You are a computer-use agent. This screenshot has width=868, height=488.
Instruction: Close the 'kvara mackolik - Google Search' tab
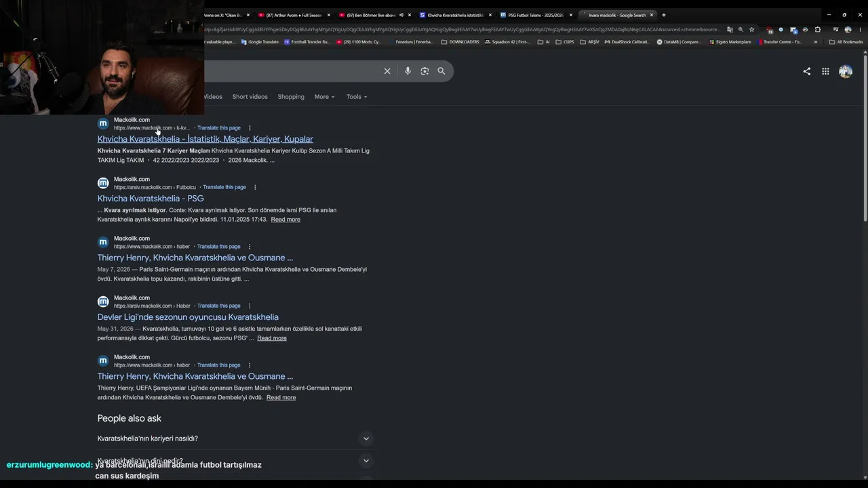tap(652, 15)
